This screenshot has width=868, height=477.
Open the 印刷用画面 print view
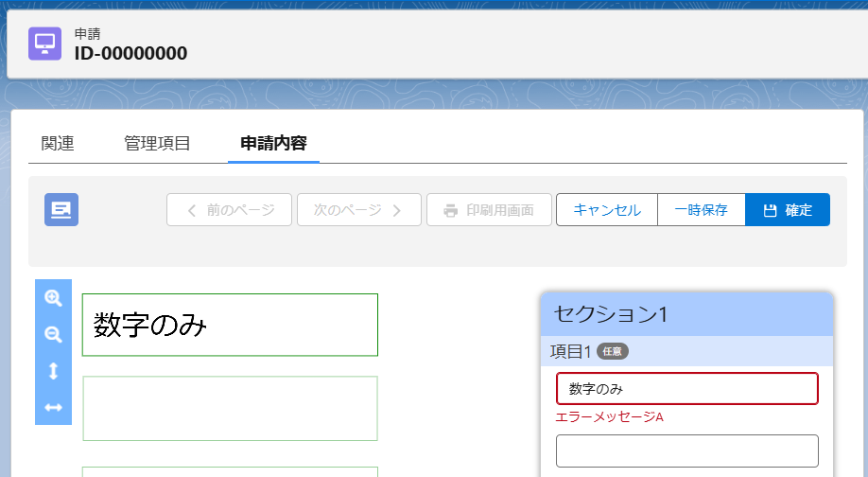(490, 209)
